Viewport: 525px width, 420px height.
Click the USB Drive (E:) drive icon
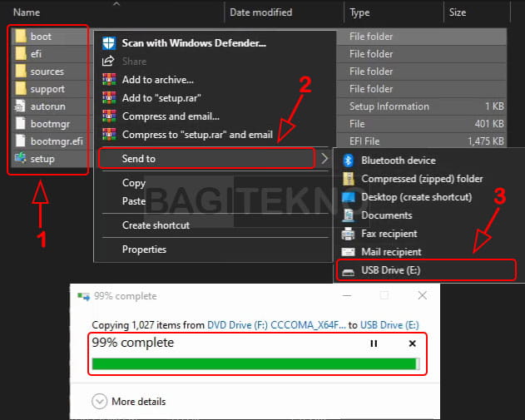348,272
